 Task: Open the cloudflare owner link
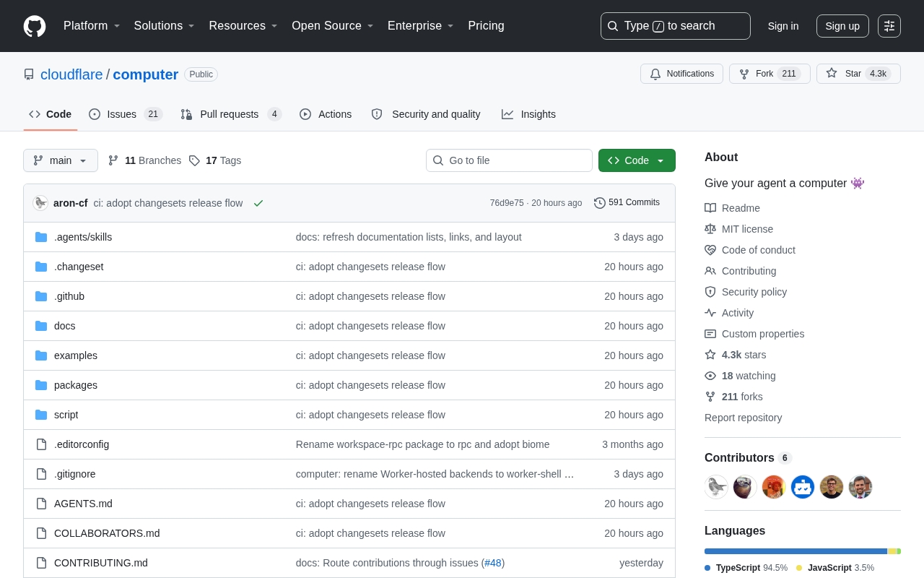click(x=71, y=74)
